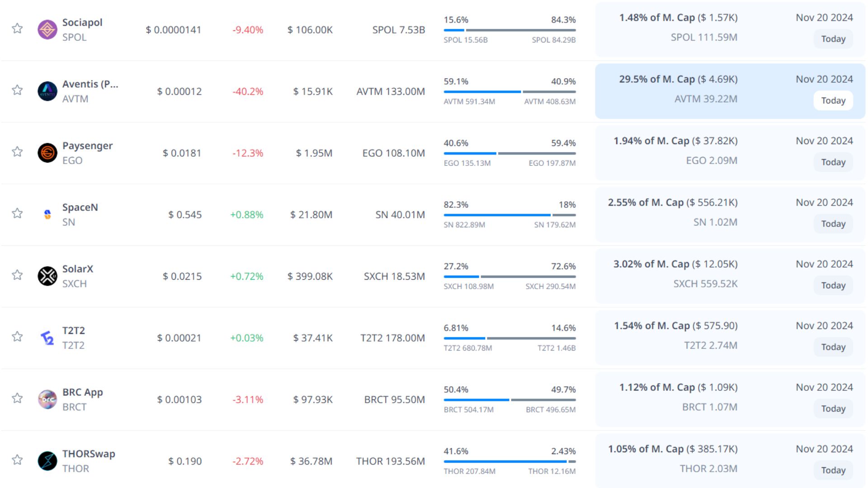The height and width of the screenshot is (488, 868).
Task: Star Sociapol to add to watchlist
Action: [17, 28]
